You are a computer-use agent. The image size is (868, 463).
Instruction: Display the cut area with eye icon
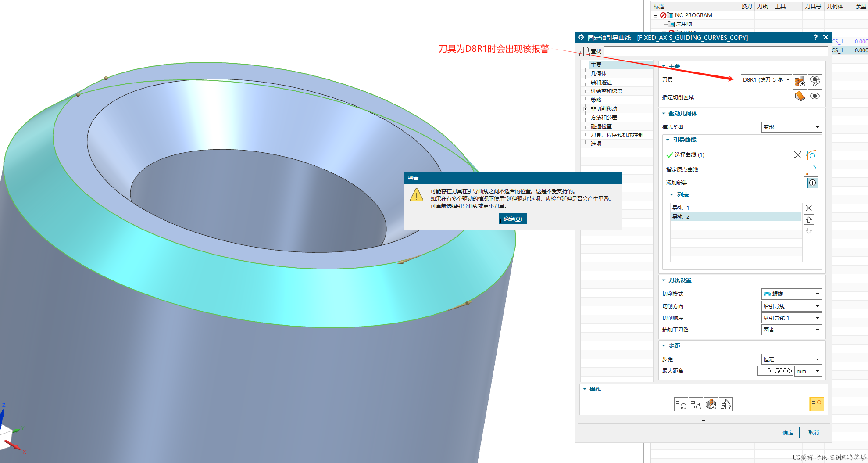[x=814, y=96]
